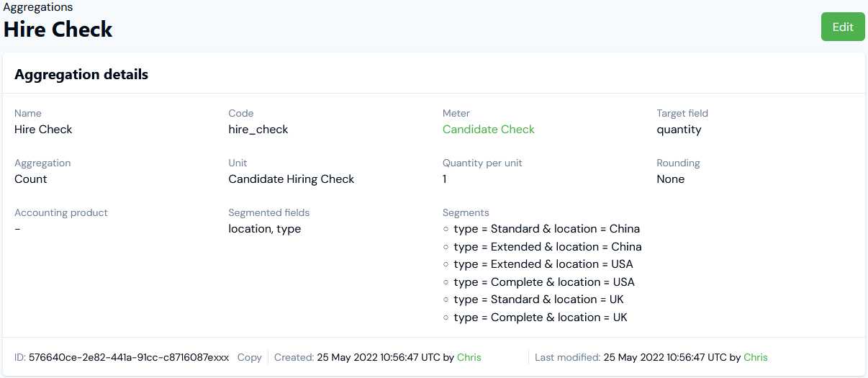Click the aggregation ID value text

129,357
